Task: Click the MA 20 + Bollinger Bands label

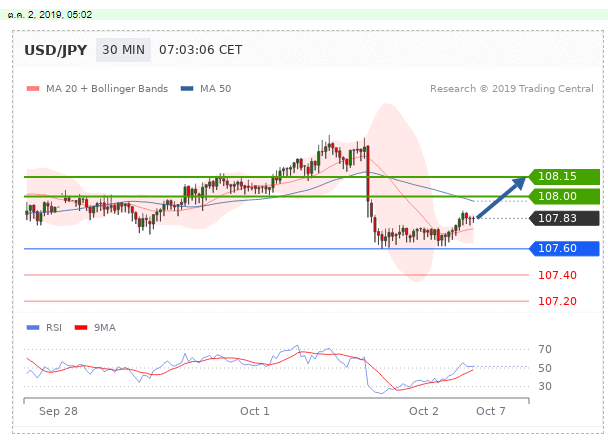Action: click(107, 89)
